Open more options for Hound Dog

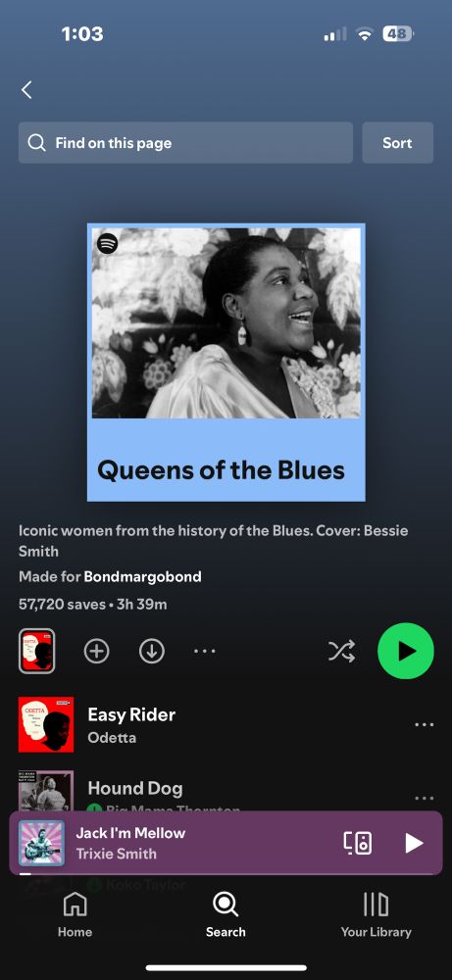(424, 798)
